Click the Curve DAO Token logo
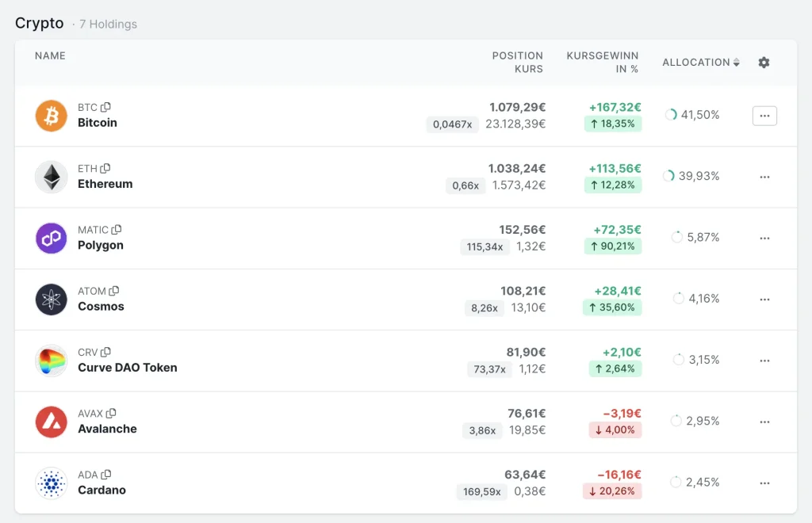The image size is (812, 523). (52, 361)
